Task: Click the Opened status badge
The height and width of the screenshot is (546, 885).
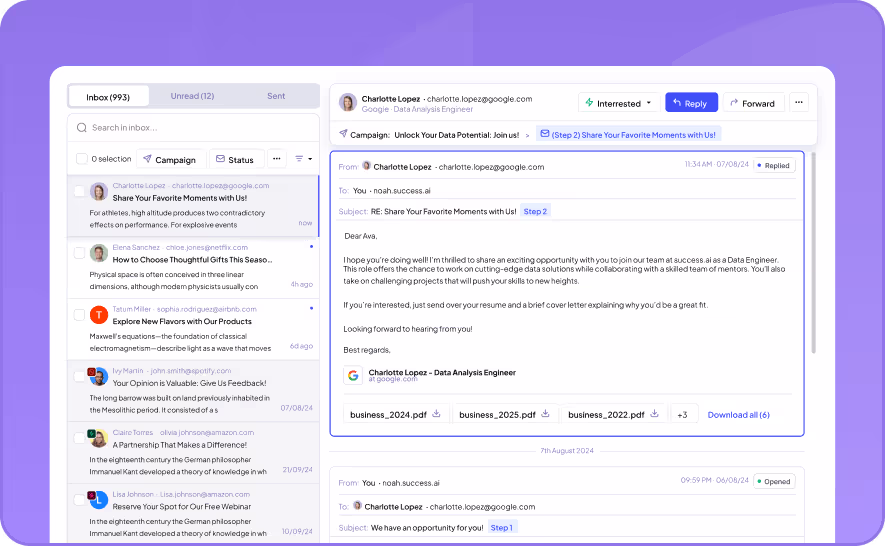Action: [774, 481]
